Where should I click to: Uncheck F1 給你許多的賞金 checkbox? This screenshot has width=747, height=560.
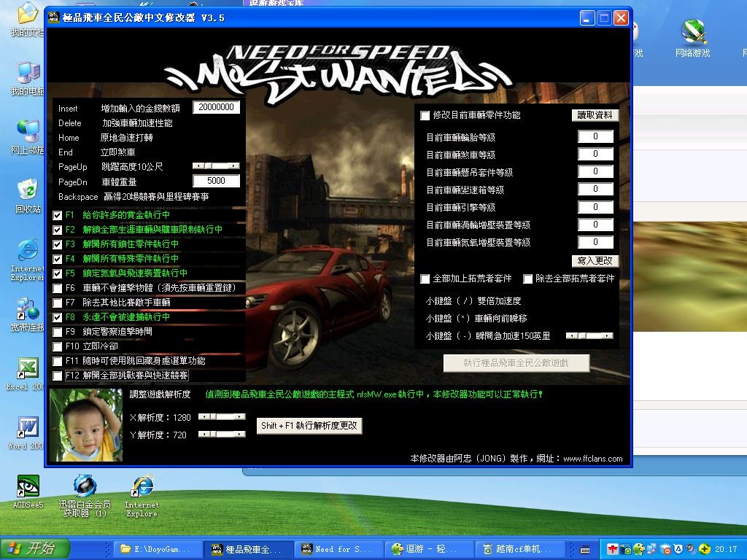point(57,215)
